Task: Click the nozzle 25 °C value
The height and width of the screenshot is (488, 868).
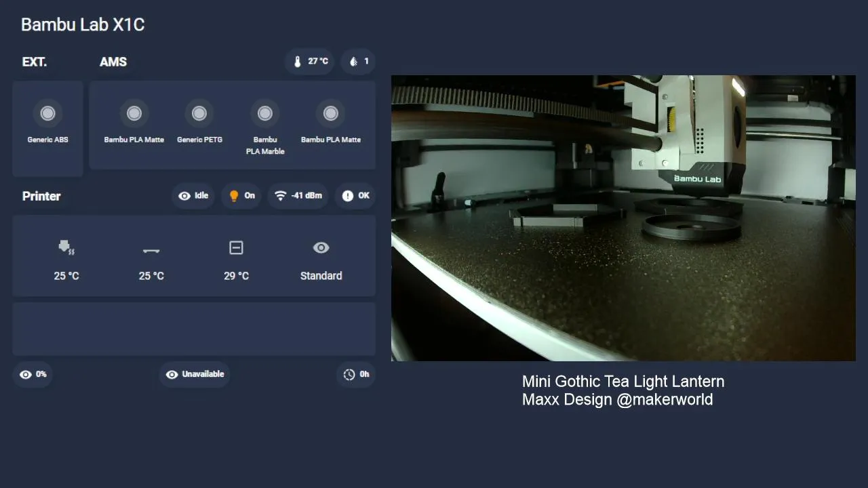Action: 66,276
